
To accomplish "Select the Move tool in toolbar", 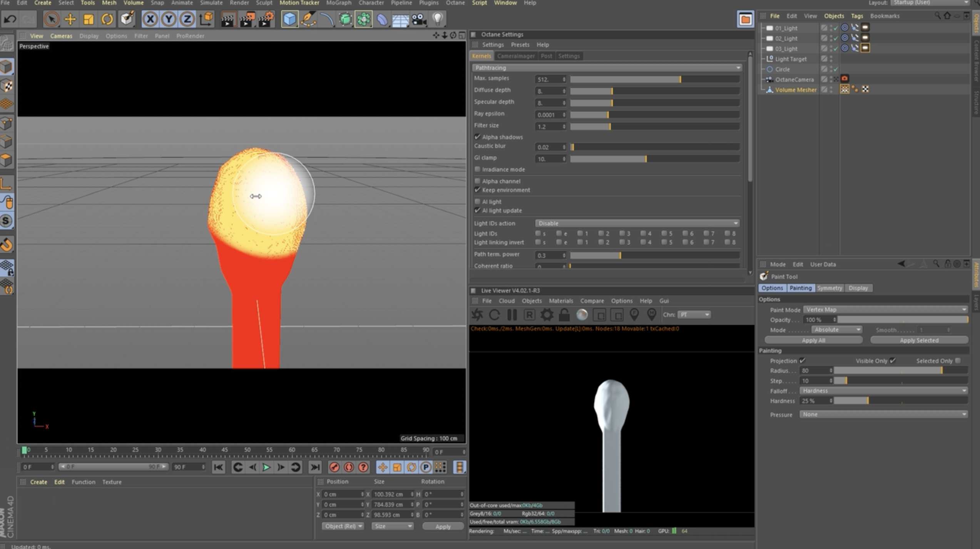I will click(70, 19).
